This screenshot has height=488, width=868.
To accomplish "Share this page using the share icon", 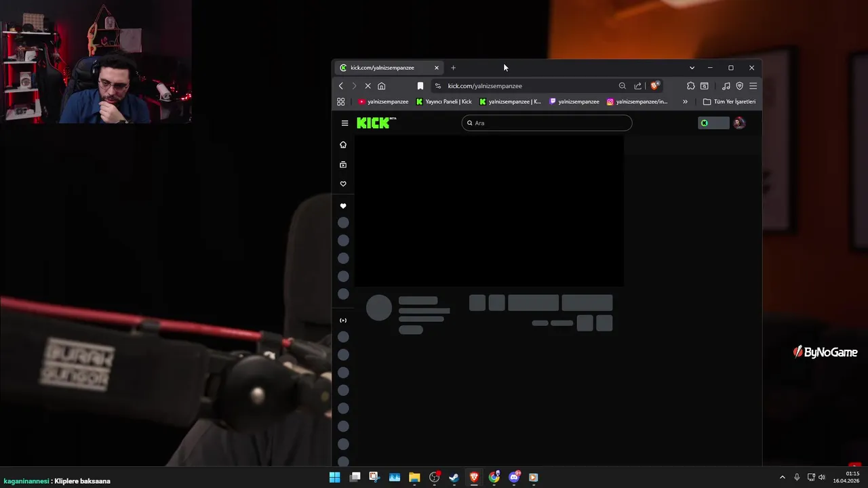I will [x=638, y=86].
